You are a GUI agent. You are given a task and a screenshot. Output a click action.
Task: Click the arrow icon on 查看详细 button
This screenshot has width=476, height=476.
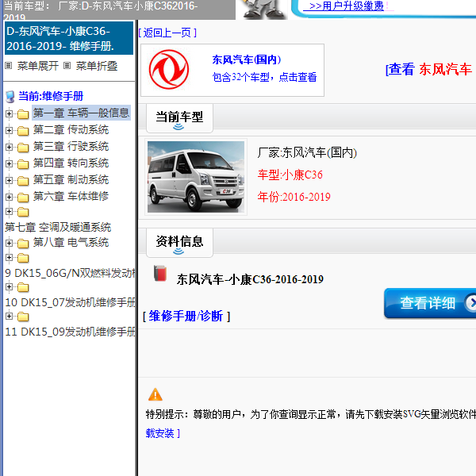coord(470,303)
